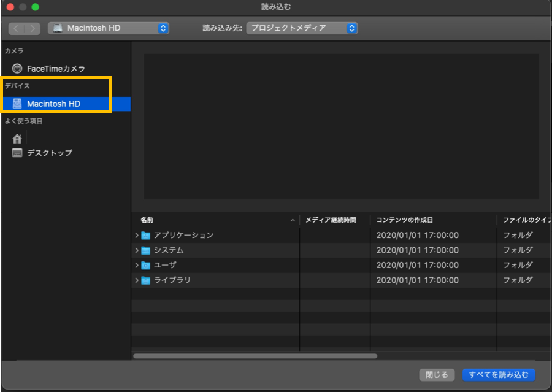This screenshot has width=552, height=392.
Task: Open the home folder icon in favorites
Action: coord(17,139)
